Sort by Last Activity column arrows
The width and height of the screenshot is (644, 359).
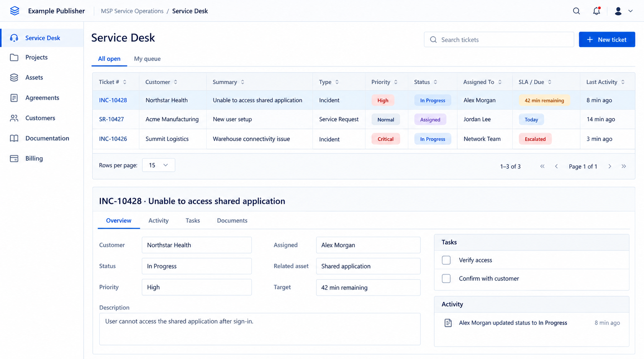[x=623, y=82]
